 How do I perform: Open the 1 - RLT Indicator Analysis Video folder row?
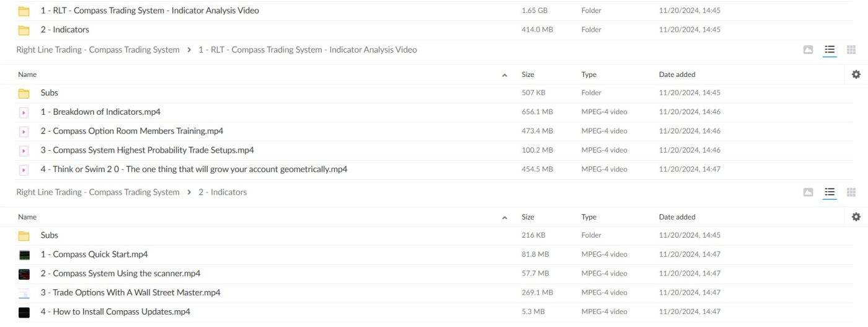tap(149, 11)
